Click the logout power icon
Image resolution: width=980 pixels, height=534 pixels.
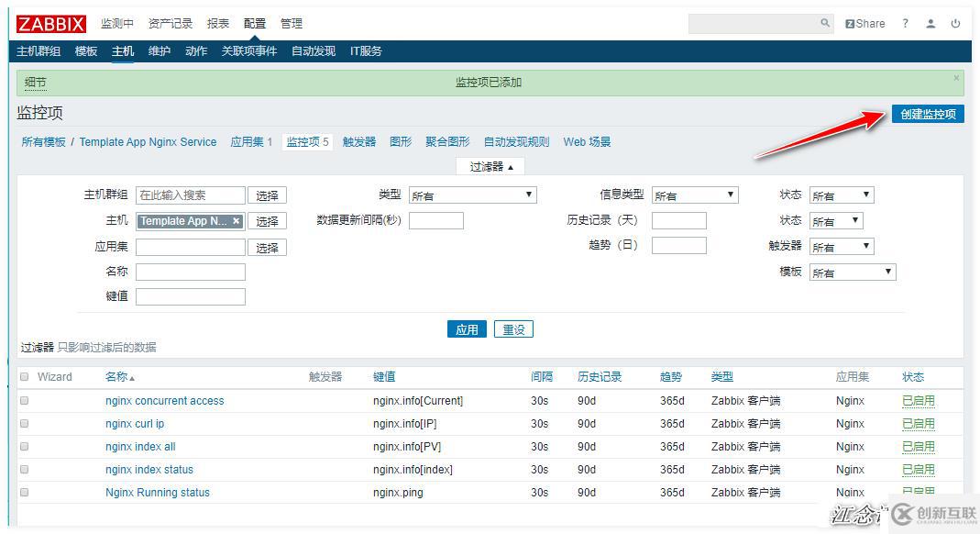[x=955, y=24]
